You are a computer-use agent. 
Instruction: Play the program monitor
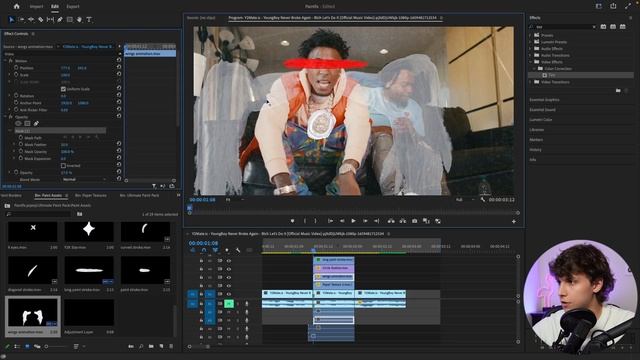pyautogui.click(x=353, y=221)
